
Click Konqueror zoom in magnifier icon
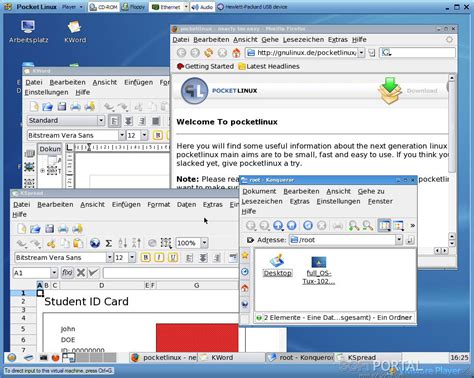[354, 226]
